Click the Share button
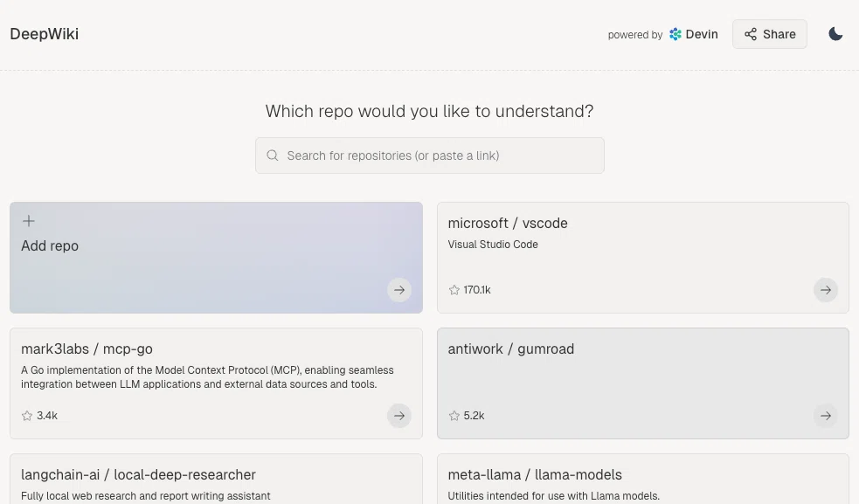The height and width of the screenshot is (504, 859). point(769,34)
